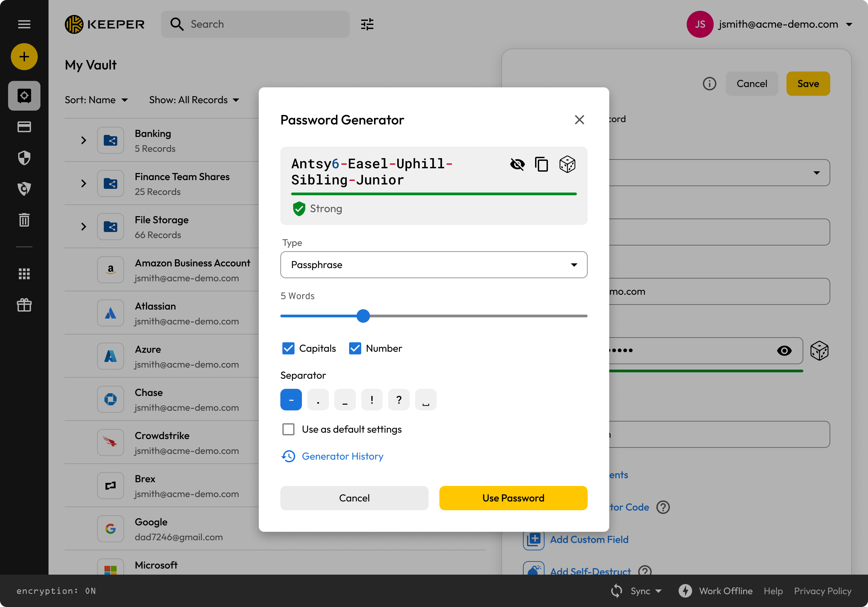Expand the Finance Team Shares folder

click(84, 183)
